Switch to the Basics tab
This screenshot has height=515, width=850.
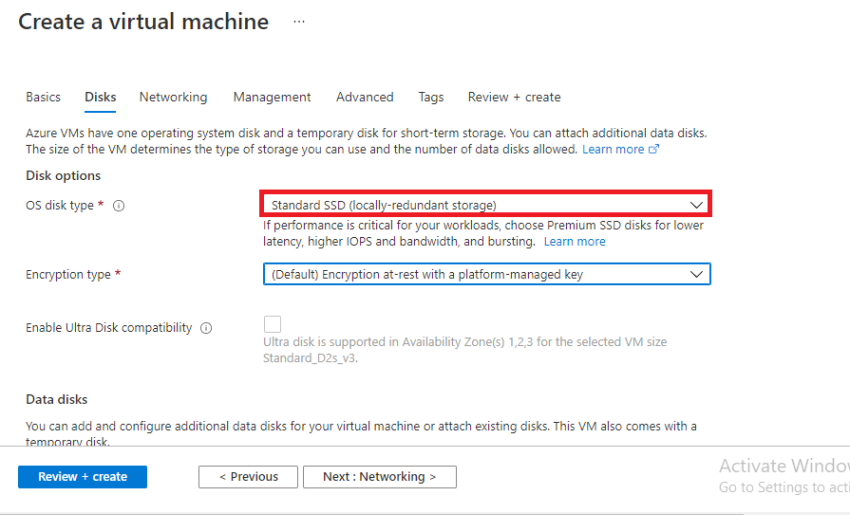[43, 97]
